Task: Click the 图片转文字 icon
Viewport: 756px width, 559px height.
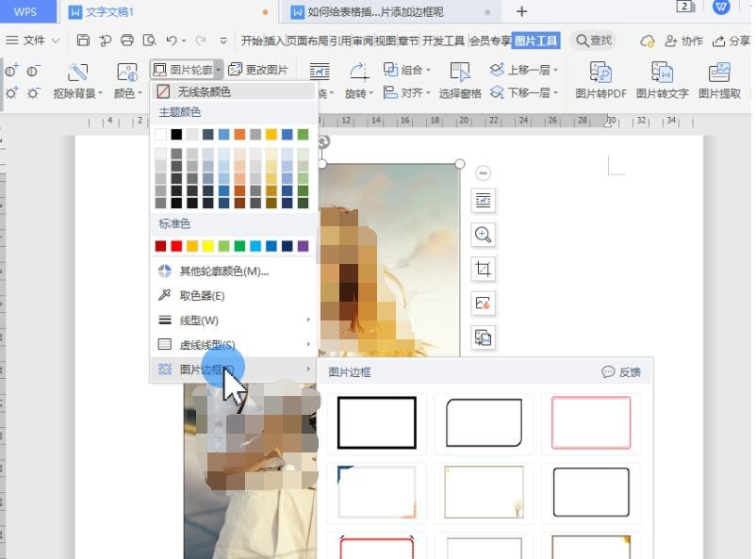Action: (662, 73)
